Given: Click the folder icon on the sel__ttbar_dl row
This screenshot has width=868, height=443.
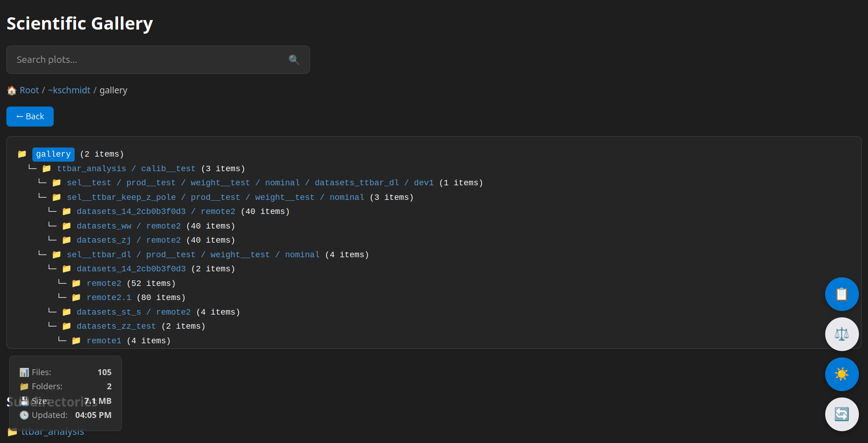Looking at the screenshot, I should [56, 255].
